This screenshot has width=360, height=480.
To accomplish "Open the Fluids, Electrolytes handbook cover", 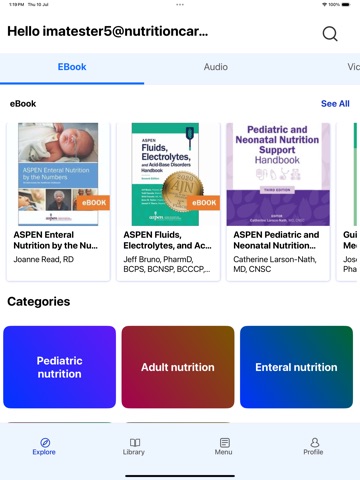I will pyautogui.click(x=166, y=174).
